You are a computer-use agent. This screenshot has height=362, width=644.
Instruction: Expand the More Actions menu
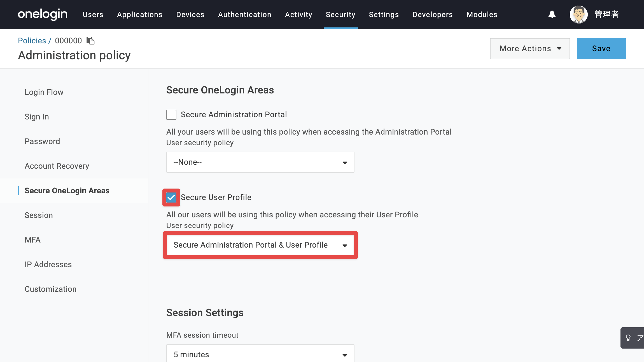click(530, 49)
